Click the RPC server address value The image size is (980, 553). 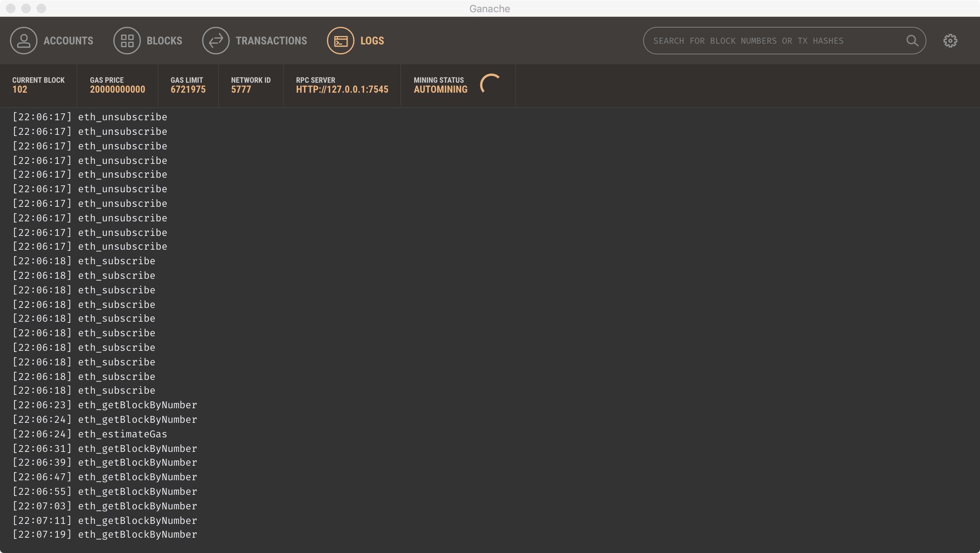click(342, 90)
